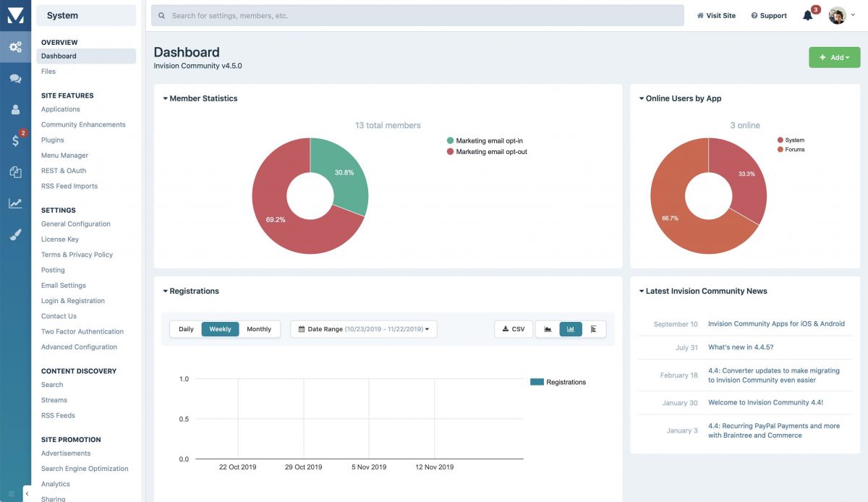The height and width of the screenshot is (502, 868).
Task: Click the magnifying glass search icon
Action: coord(161,15)
